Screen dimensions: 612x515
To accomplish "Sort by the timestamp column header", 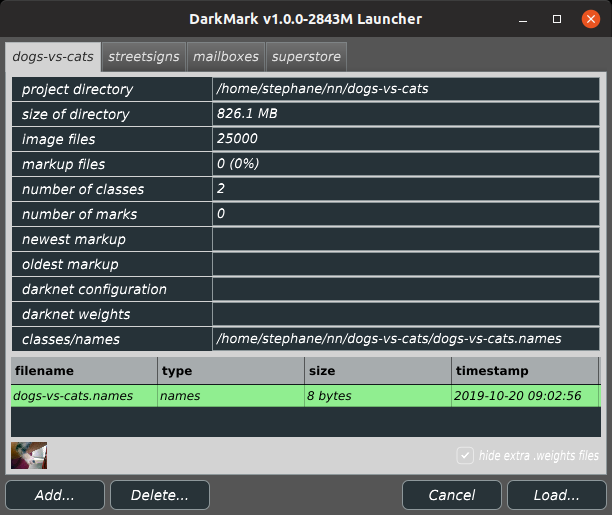I will pos(525,371).
